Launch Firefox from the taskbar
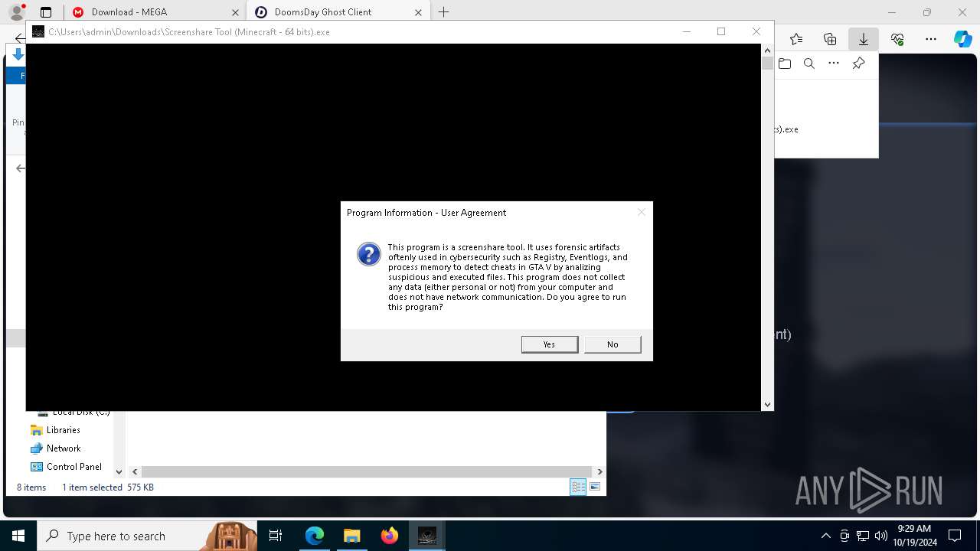This screenshot has width=980, height=551. tap(389, 536)
